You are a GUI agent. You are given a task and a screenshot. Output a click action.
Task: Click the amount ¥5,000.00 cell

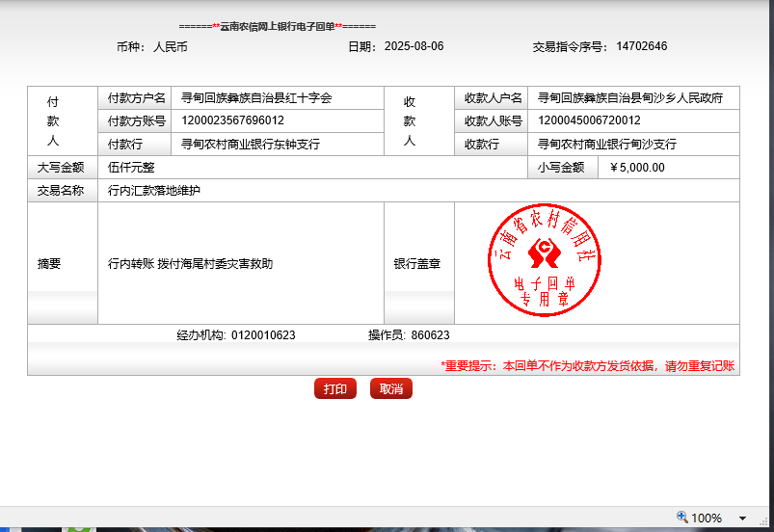637,168
